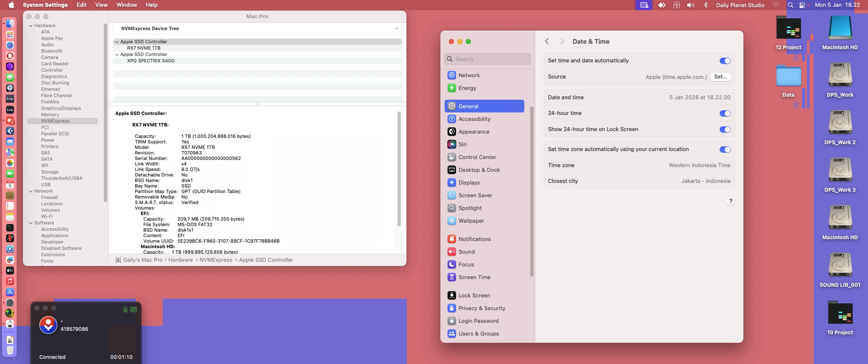This screenshot has width=868, height=364.
Task: Open the Apple menu
Action: 11,5
